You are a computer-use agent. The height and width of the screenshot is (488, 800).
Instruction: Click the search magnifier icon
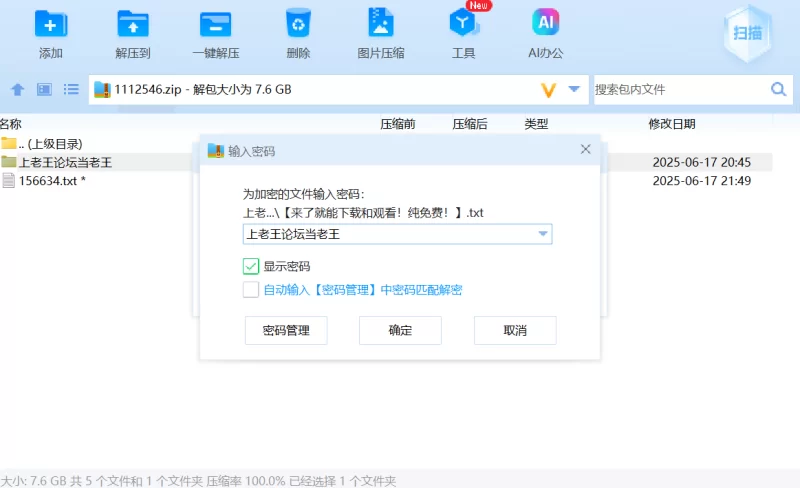tap(779, 90)
